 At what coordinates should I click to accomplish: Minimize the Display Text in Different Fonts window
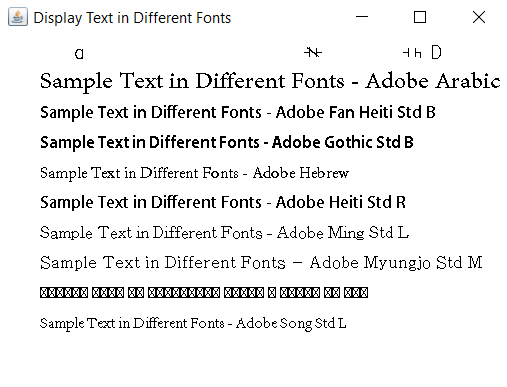tap(362, 17)
